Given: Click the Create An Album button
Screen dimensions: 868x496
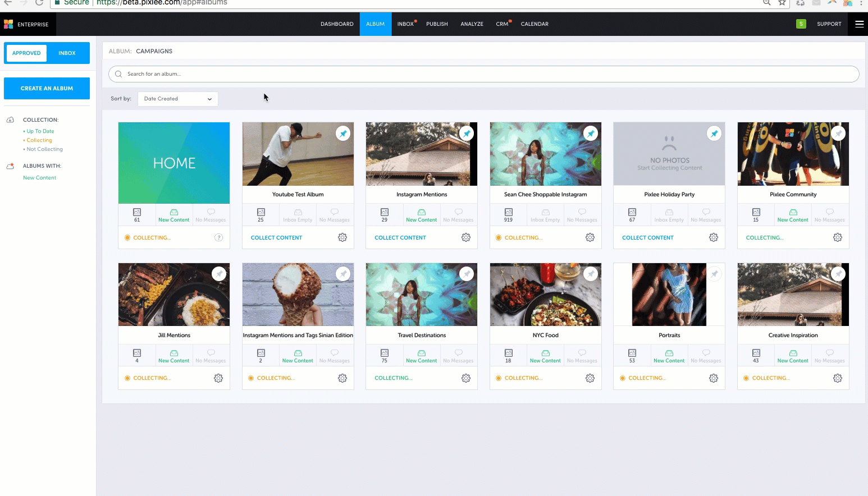Looking at the screenshot, I should pos(47,89).
